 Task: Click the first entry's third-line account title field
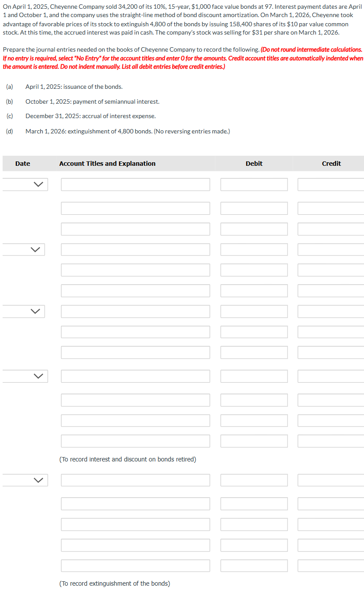[x=135, y=229]
